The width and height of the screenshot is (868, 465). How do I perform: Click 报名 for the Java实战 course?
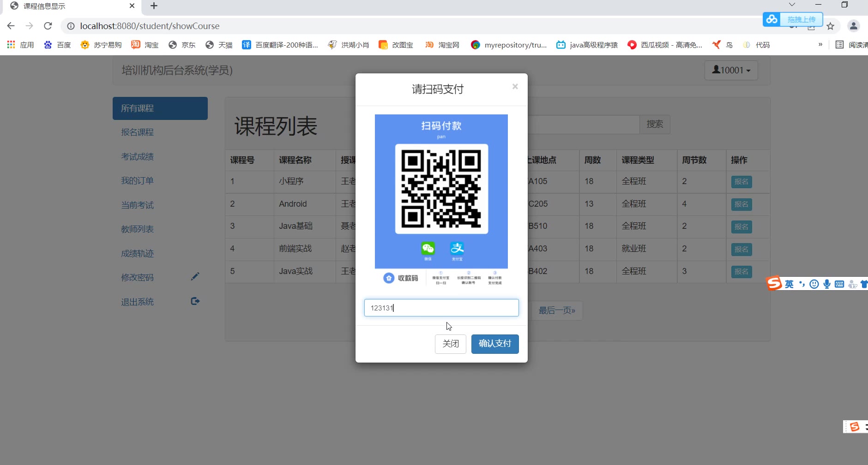(x=741, y=272)
